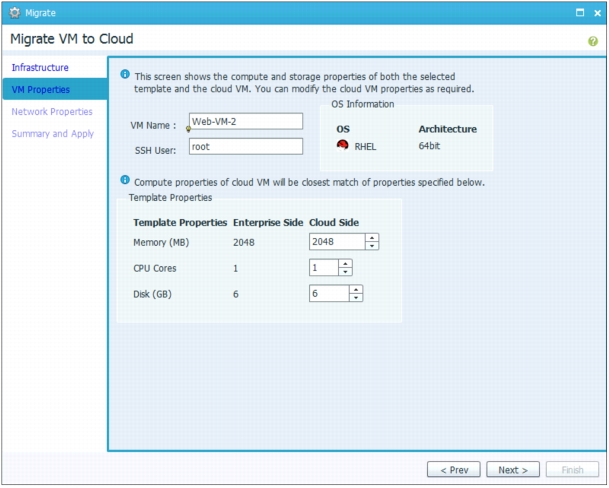Increase CPU Cores with up arrow
The height and width of the screenshot is (488, 609).
pos(345,264)
